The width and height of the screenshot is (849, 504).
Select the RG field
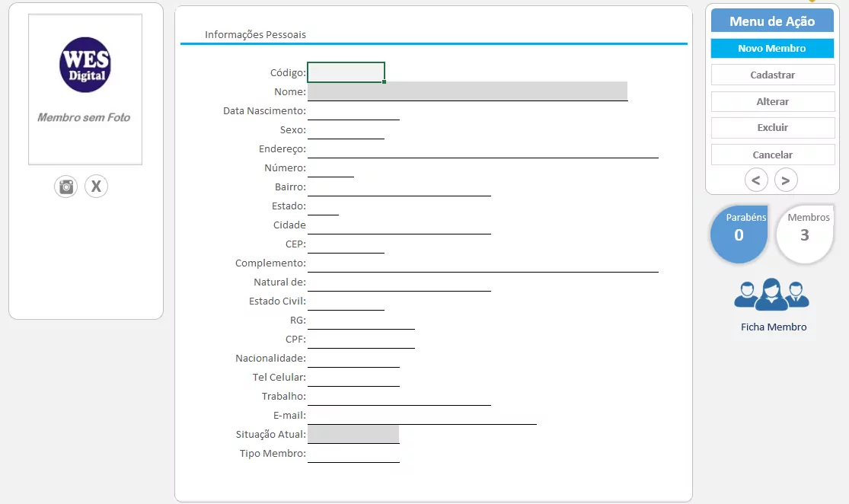(x=361, y=320)
